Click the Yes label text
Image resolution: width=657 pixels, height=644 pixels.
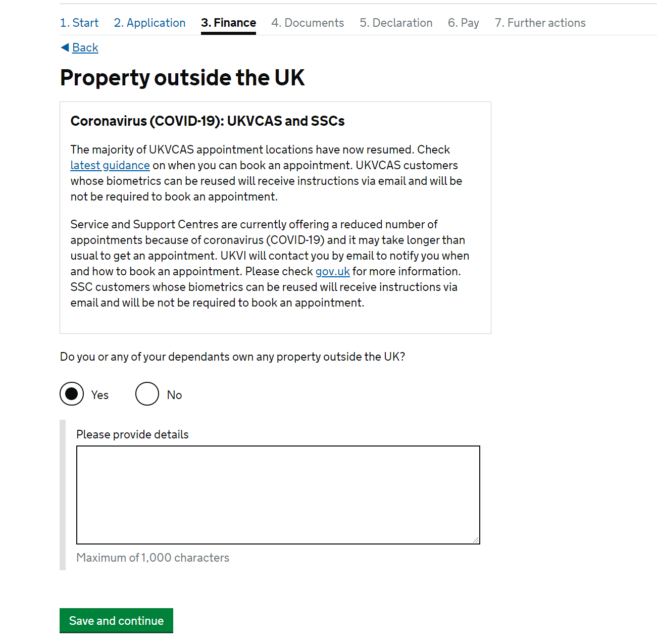click(x=100, y=395)
